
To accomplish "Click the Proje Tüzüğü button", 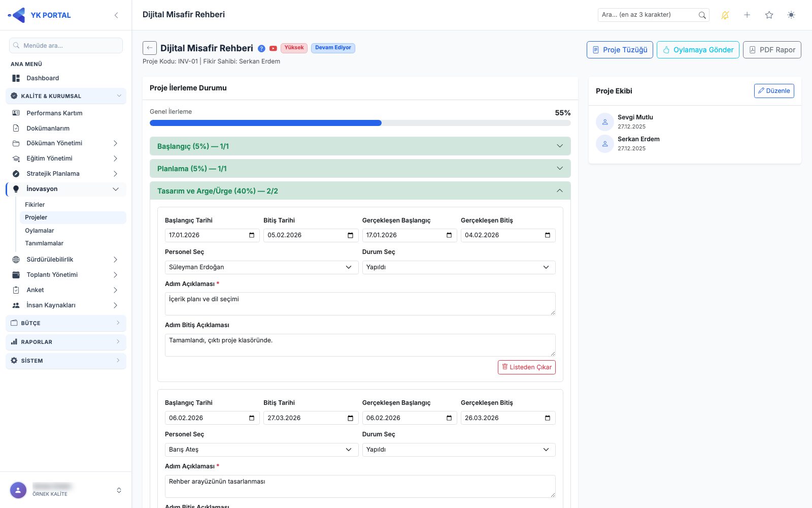I will [x=620, y=50].
